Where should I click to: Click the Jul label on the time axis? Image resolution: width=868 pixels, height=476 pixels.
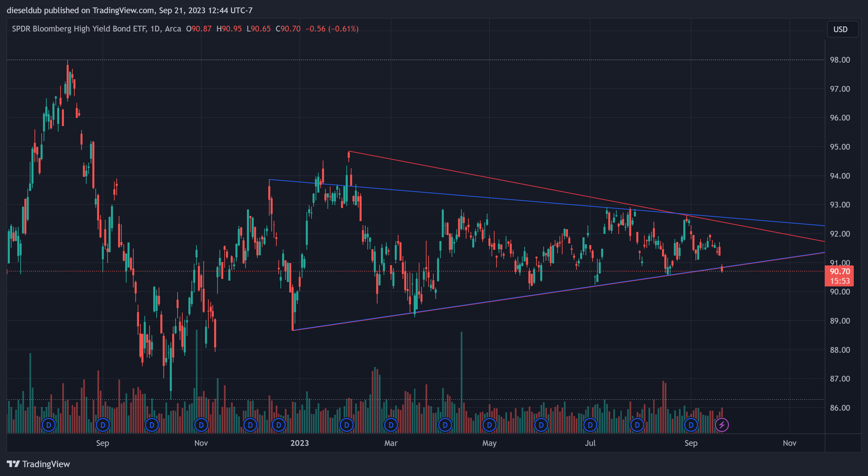590,443
